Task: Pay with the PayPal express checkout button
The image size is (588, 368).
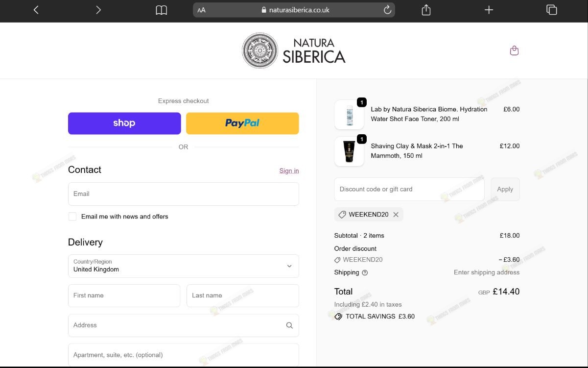Action: click(x=242, y=123)
